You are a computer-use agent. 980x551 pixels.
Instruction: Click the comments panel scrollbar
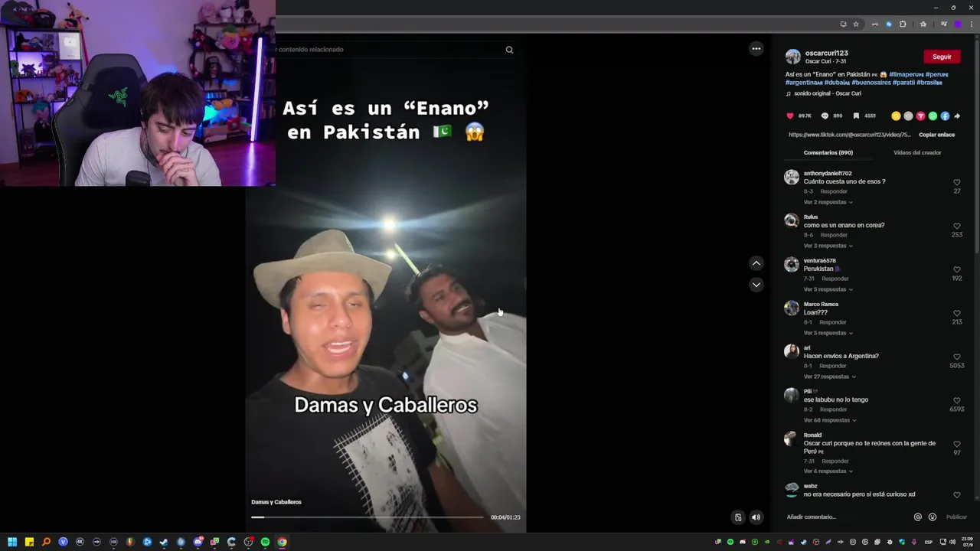[x=975, y=145]
